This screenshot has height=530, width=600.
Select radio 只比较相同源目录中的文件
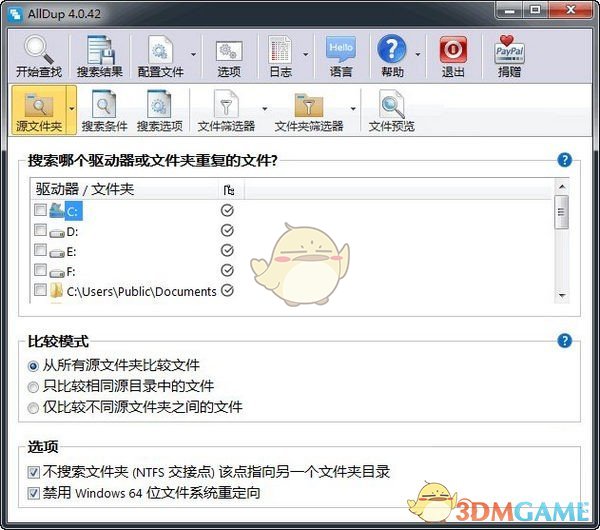(33, 387)
